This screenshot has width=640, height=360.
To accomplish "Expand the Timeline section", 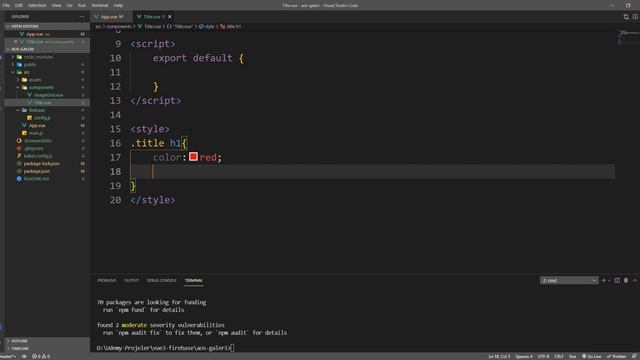I will (47, 348).
